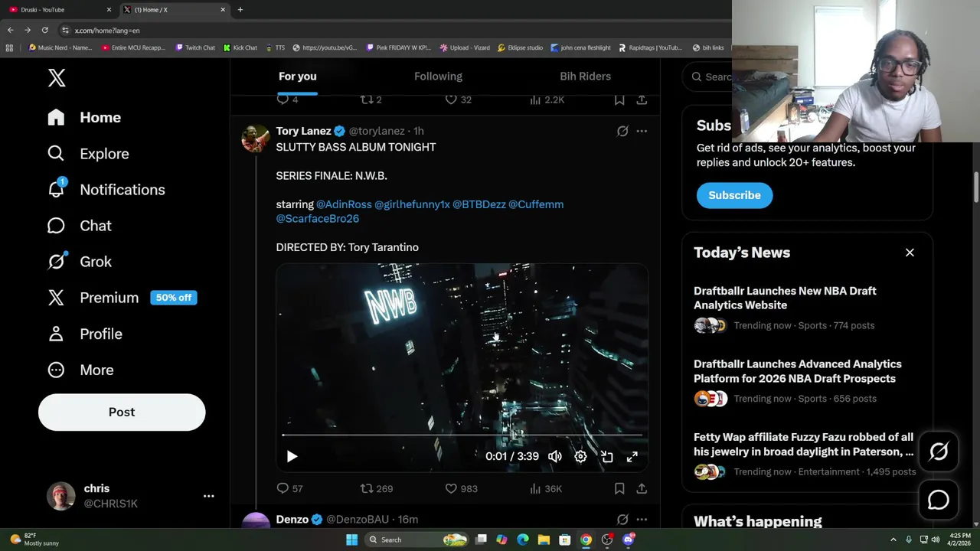Image resolution: width=980 pixels, height=551 pixels.
Task: Open the @ScarfaceBro26 mention link
Action: coord(317,219)
